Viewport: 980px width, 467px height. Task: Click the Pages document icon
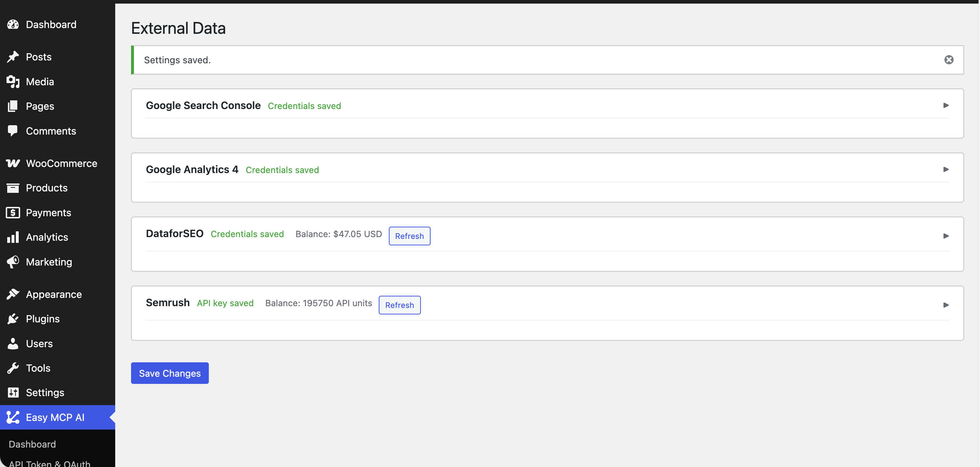click(13, 106)
